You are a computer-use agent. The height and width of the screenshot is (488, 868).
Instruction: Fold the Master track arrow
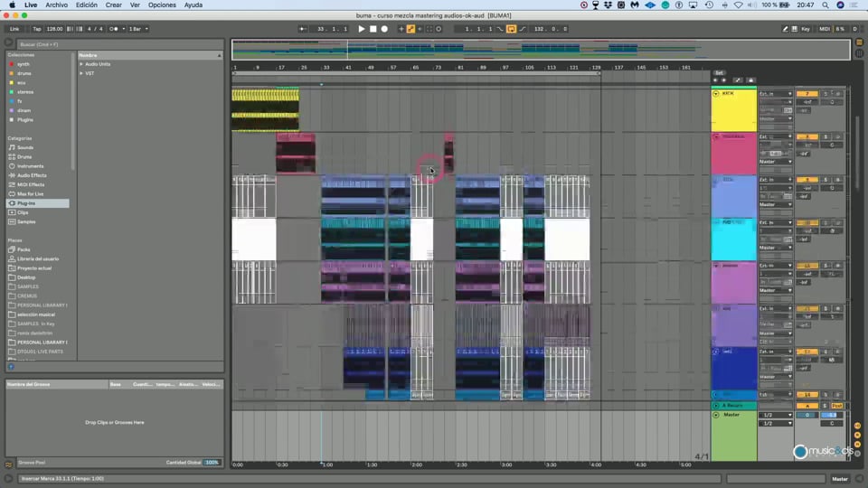pyautogui.click(x=716, y=415)
